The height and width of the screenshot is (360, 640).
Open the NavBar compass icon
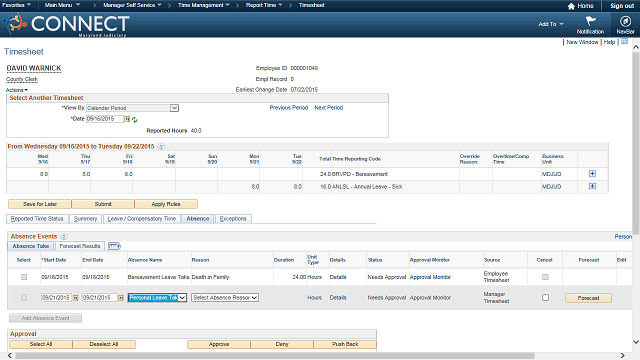(x=625, y=21)
